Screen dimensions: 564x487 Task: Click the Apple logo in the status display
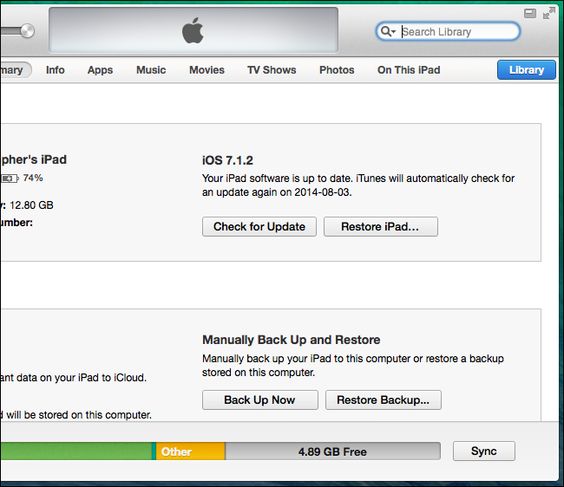pyautogui.click(x=193, y=31)
